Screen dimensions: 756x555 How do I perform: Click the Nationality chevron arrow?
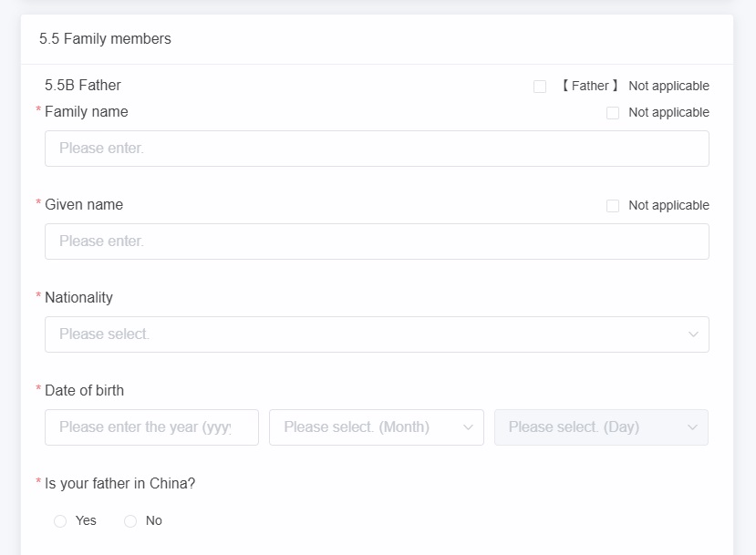click(693, 334)
